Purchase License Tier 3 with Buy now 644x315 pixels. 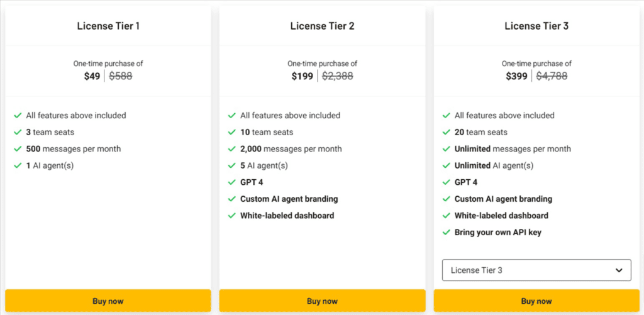pyautogui.click(x=536, y=301)
